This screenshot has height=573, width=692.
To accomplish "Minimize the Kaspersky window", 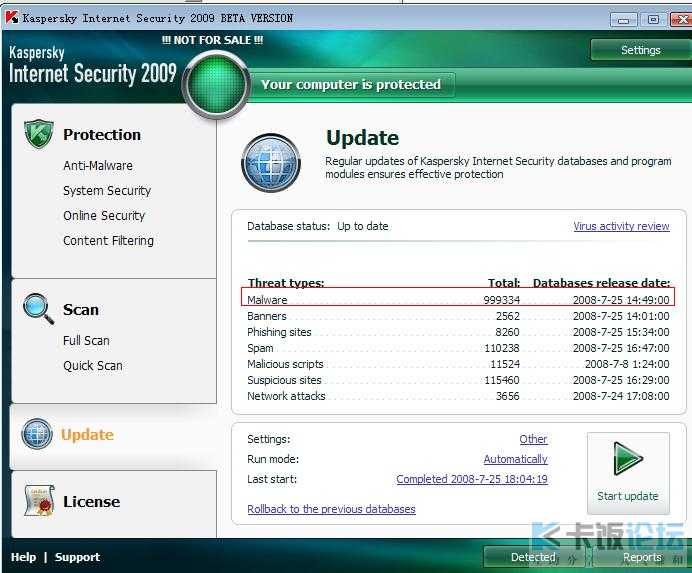I will click(623, 19).
